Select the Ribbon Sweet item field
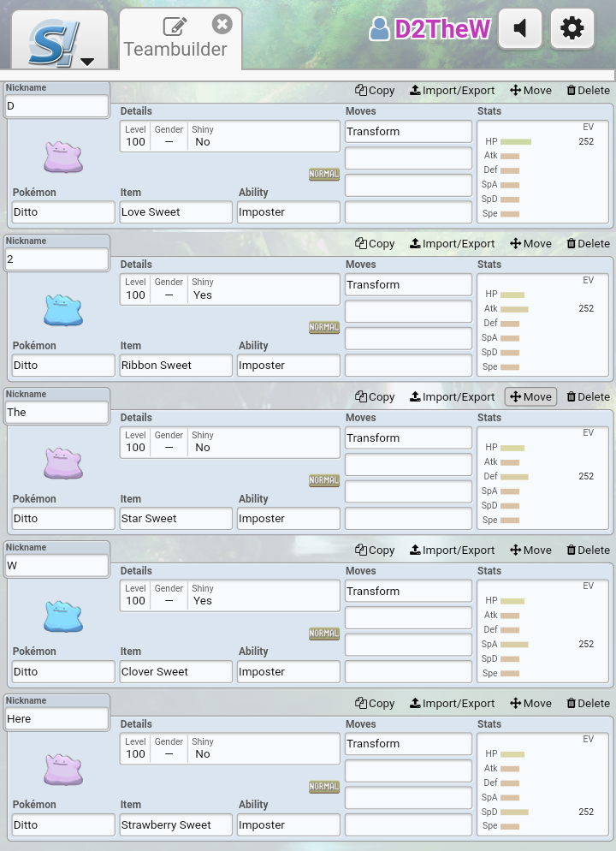The height and width of the screenshot is (851, 616). 176,366
